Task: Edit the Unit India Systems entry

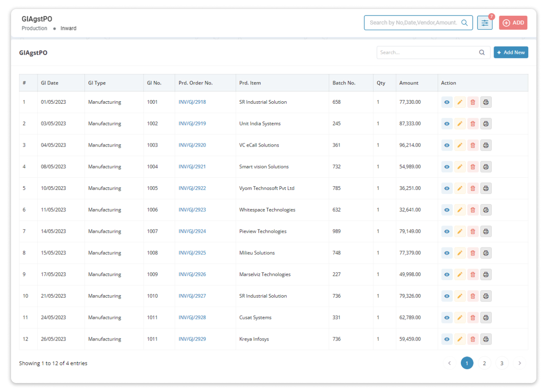Action: [x=460, y=124]
